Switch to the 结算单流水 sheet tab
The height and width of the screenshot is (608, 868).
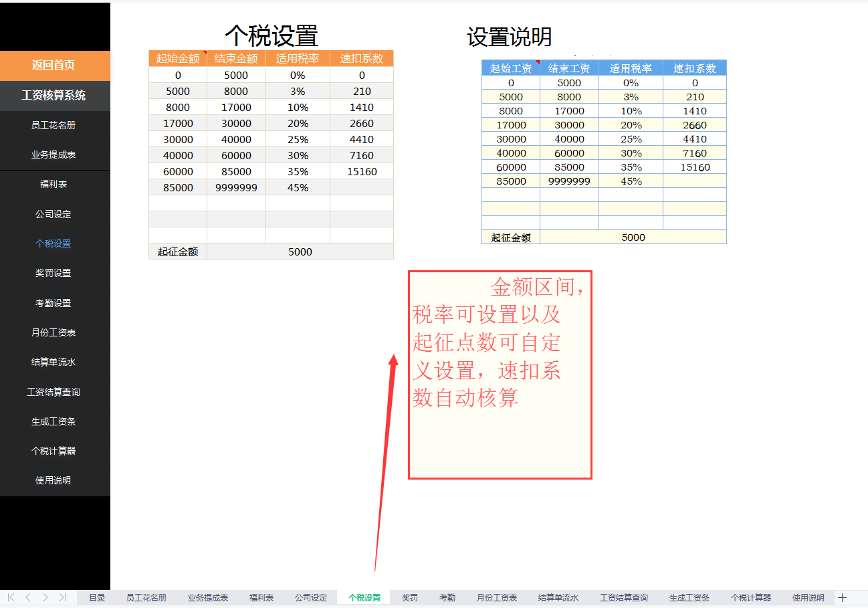pyautogui.click(x=558, y=597)
